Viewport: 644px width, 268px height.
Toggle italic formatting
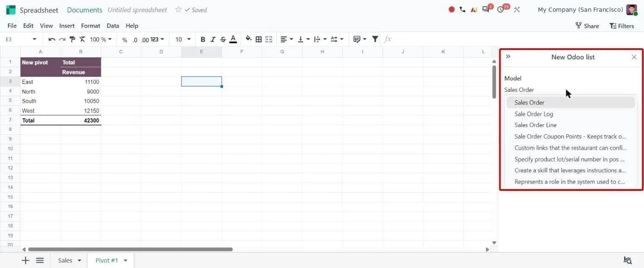click(x=213, y=39)
